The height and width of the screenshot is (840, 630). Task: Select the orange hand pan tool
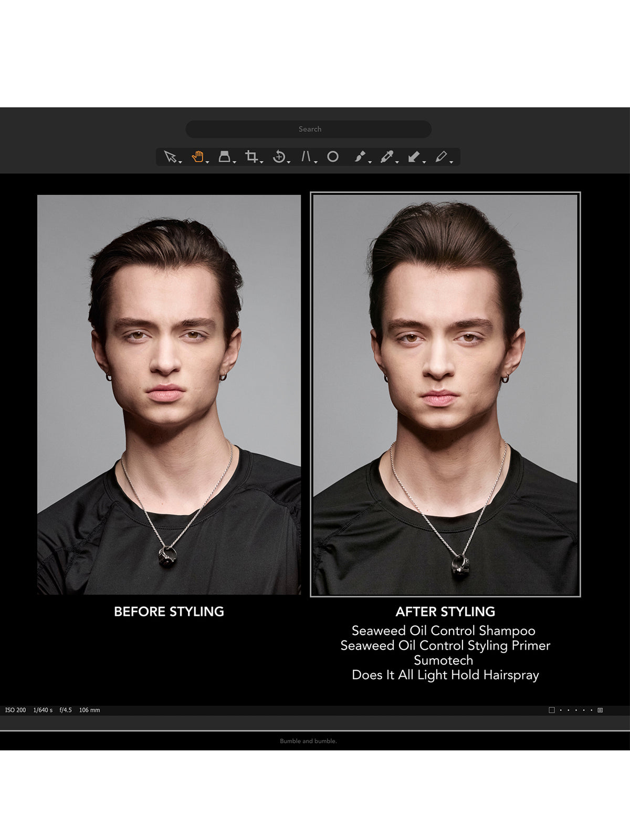coord(197,156)
